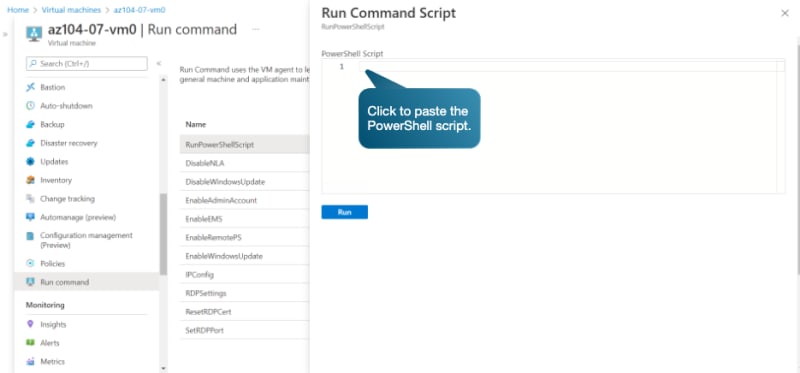Collapse the sidebar with double chevron
Viewport: 800px width, 373px height.
159,64
